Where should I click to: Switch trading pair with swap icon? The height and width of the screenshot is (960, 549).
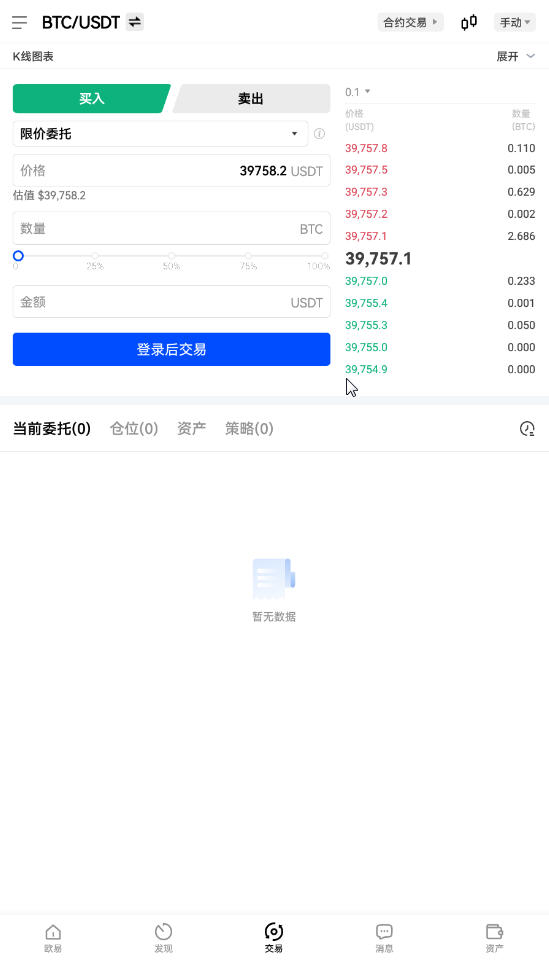pos(135,22)
